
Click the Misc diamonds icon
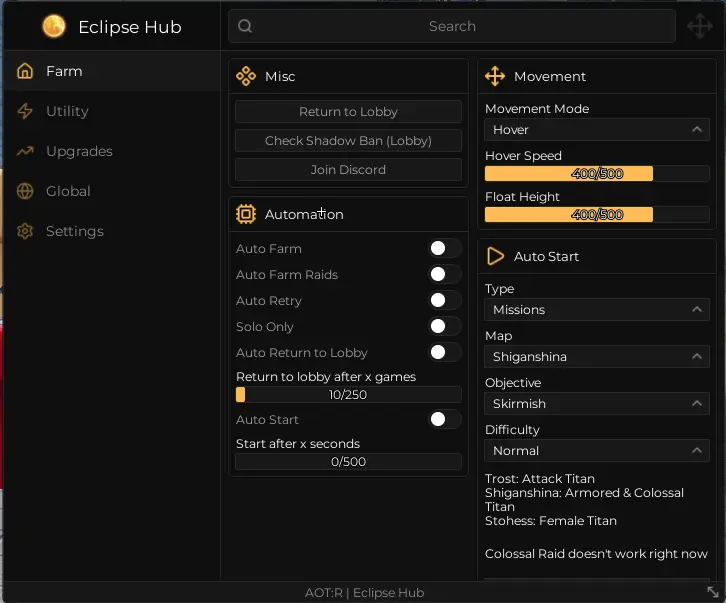(246, 76)
